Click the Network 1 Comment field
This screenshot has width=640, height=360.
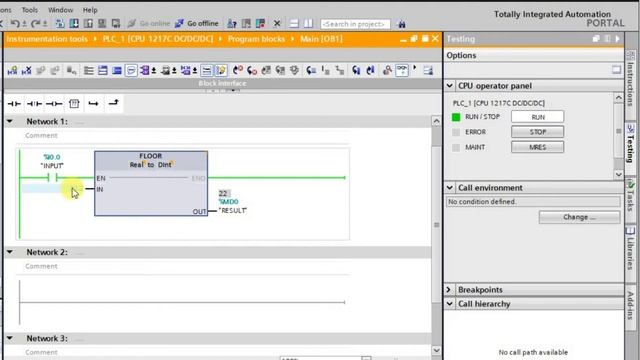(41, 136)
